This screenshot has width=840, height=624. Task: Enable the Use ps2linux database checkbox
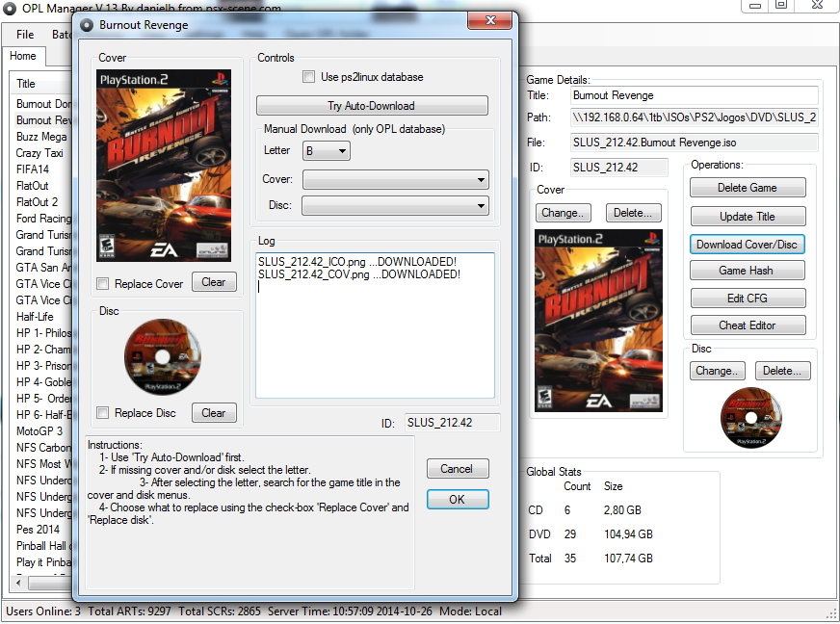tap(308, 77)
